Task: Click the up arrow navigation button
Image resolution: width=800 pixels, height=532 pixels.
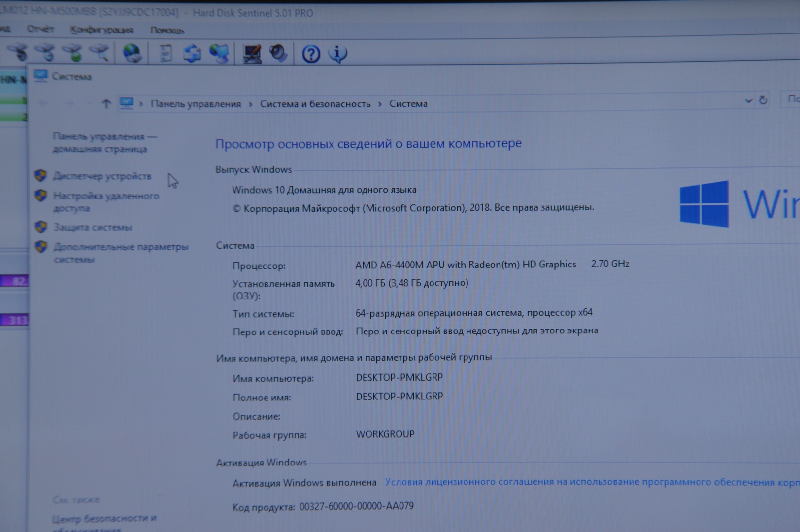Action: pyautogui.click(x=106, y=103)
